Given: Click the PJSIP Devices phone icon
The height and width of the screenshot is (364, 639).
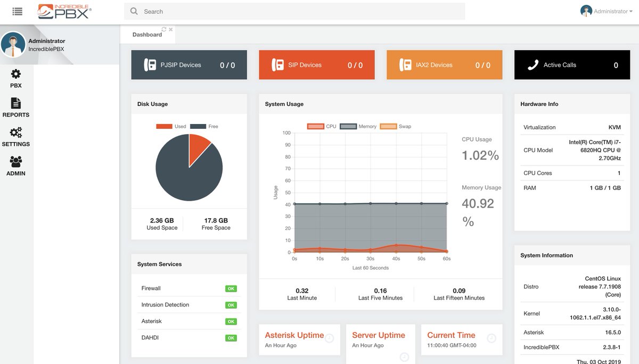Looking at the screenshot, I should [x=150, y=65].
